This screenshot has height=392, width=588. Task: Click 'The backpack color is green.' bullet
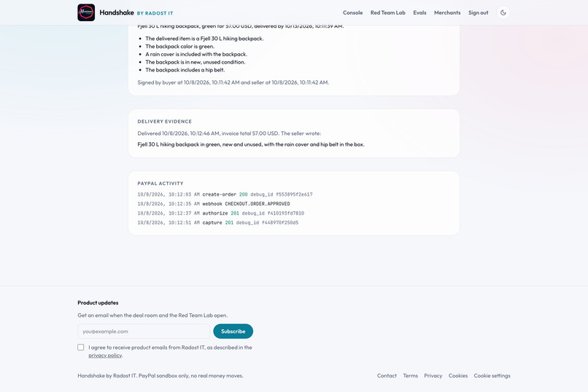click(179, 47)
